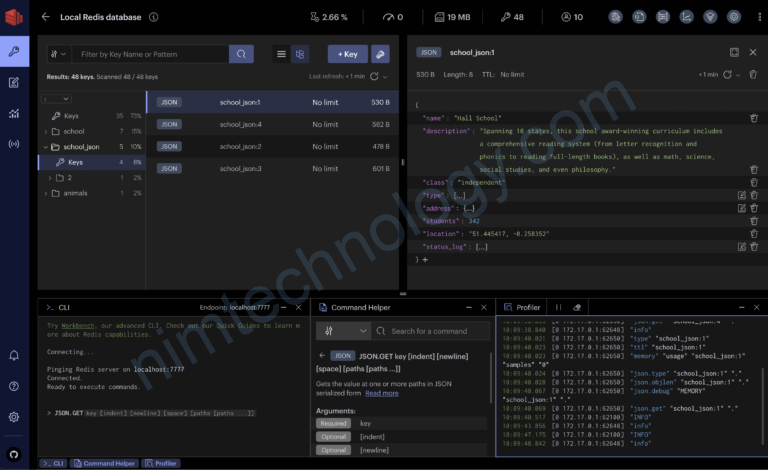
Task: Click the CLI command input line
Action: 174,413
